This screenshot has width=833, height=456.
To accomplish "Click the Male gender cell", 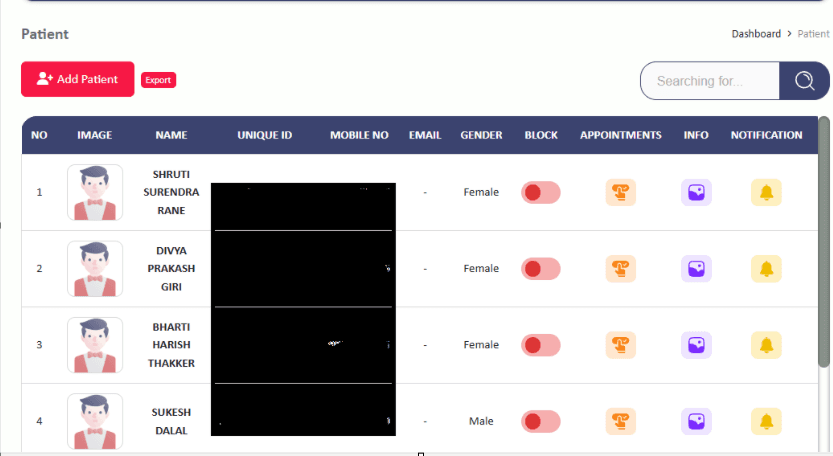I will click(481, 421).
